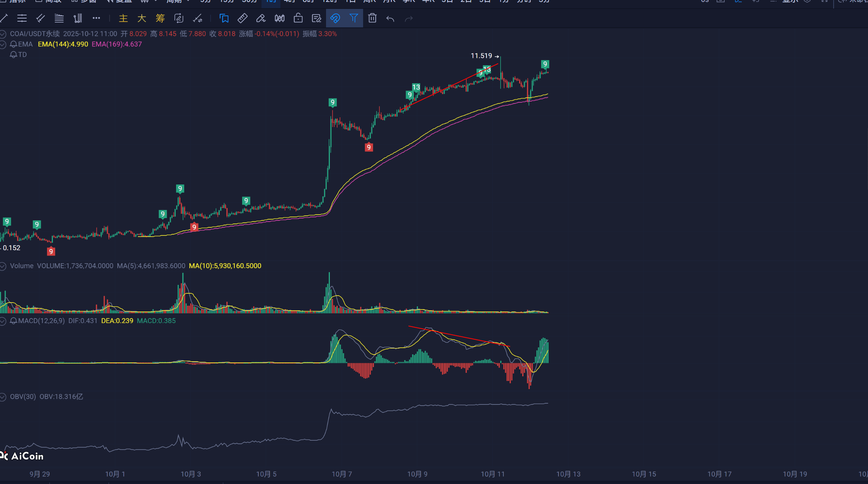The width and height of the screenshot is (868, 484).
Task: Click the 11.519 high price label
Action: (x=481, y=56)
